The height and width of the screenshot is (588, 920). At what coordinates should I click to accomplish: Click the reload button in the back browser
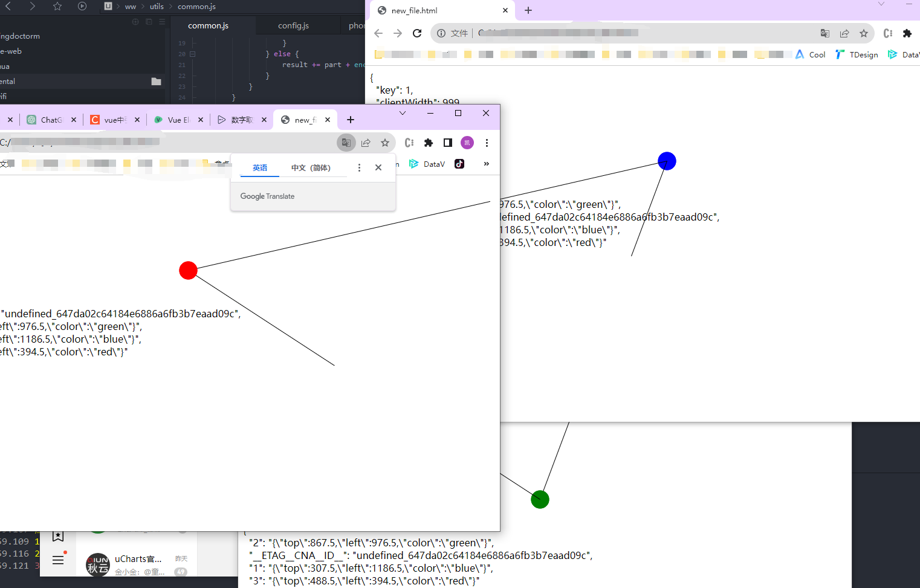(417, 33)
